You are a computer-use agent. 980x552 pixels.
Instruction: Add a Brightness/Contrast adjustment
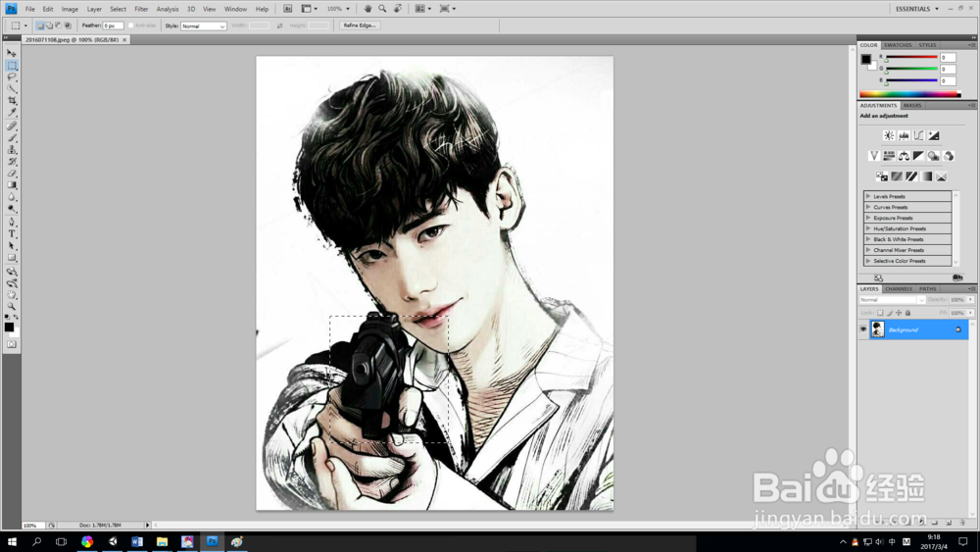click(888, 135)
